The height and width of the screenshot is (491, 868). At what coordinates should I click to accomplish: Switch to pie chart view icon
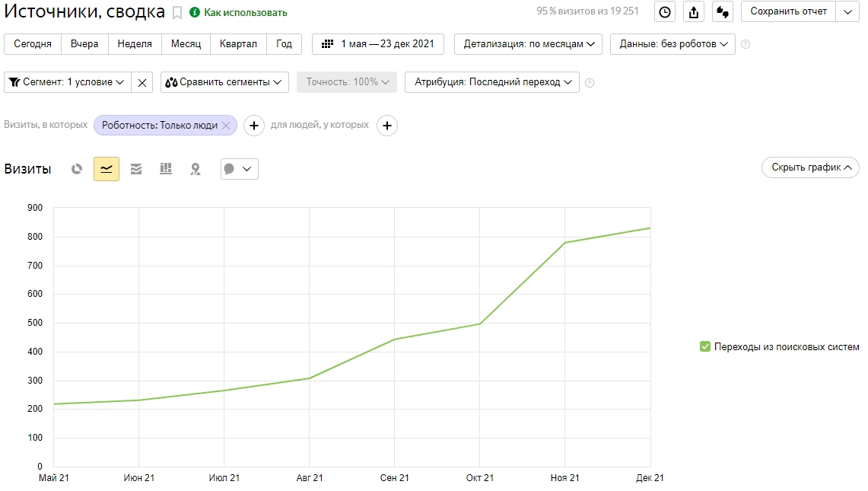coord(77,169)
